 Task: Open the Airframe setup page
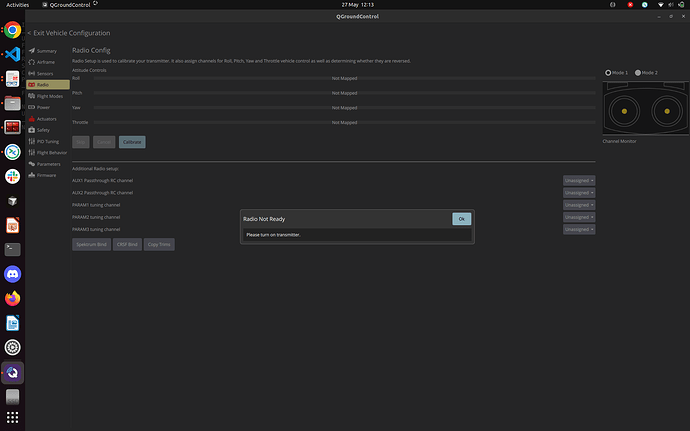pyautogui.click(x=48, y=62)
